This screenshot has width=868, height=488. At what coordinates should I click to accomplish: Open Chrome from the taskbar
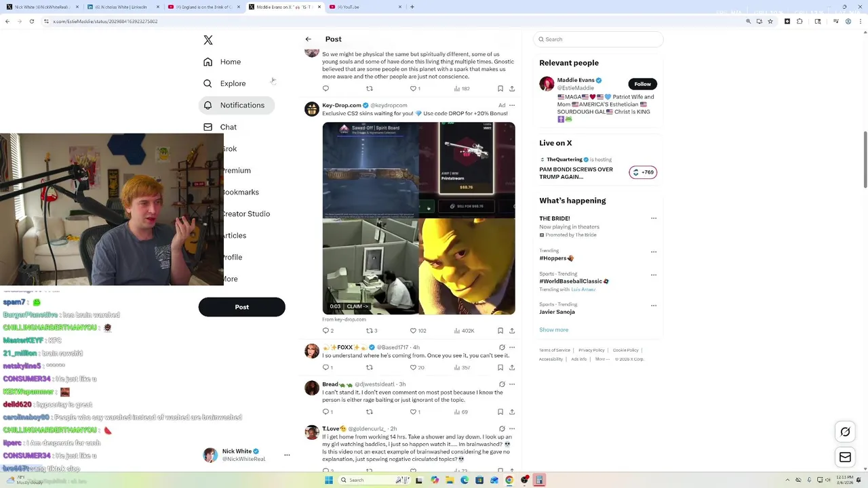point(509,480)
